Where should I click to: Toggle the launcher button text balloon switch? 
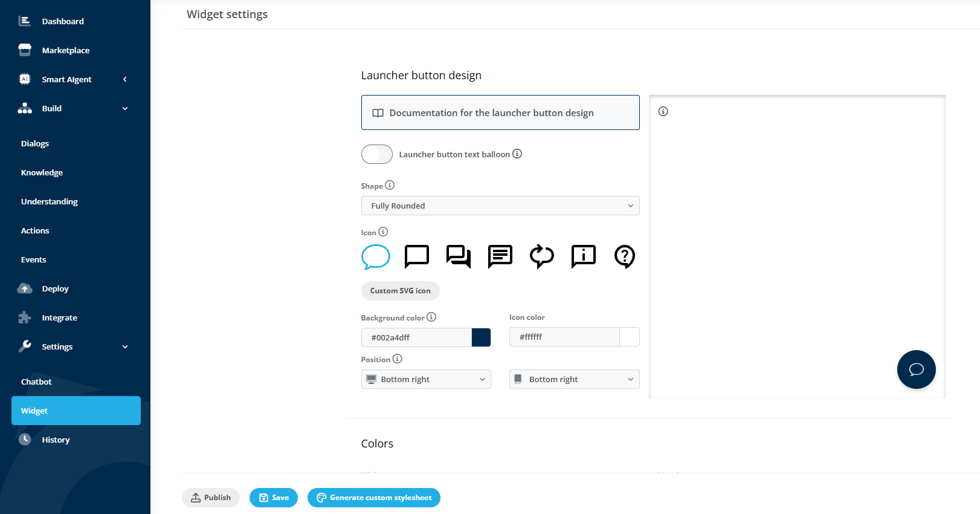[x=377, y=154]
